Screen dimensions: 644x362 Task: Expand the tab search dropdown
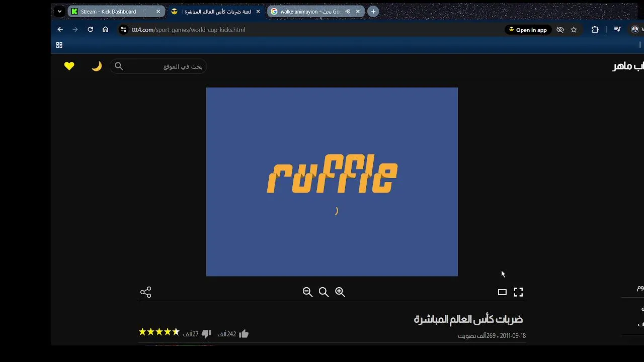59,11
